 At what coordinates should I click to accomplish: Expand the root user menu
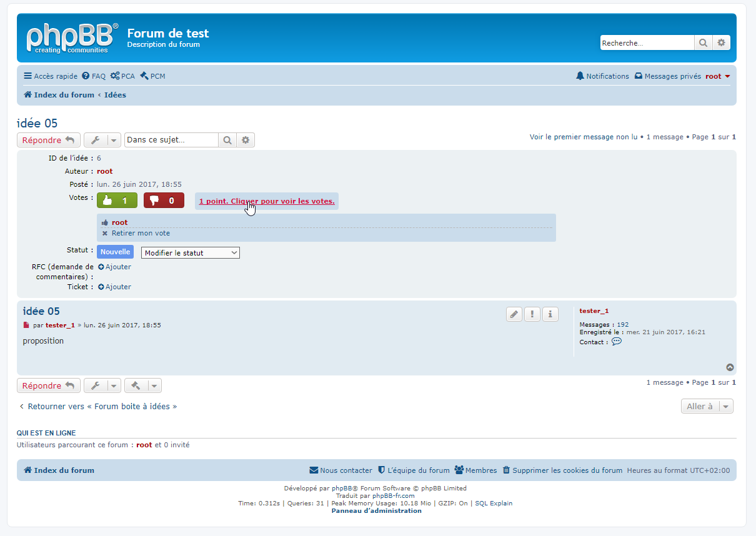tap(718, 76)
